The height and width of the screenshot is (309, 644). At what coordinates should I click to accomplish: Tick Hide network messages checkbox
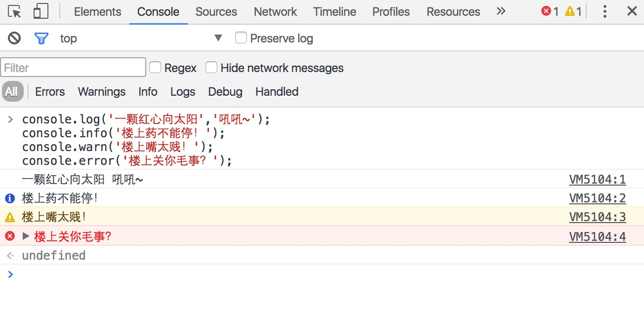click(211, 68)
